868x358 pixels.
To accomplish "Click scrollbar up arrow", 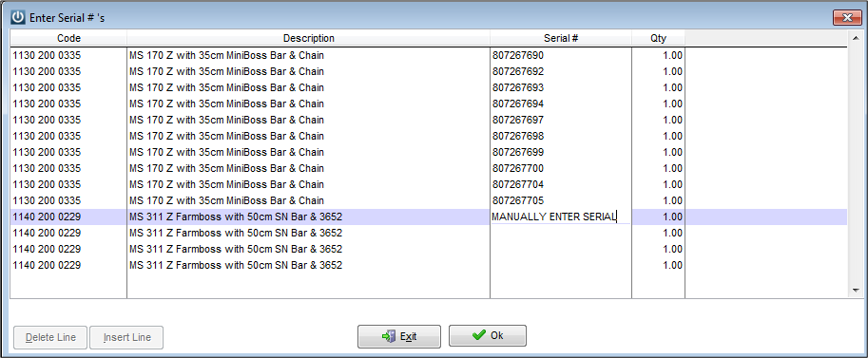I will point(856,38).
